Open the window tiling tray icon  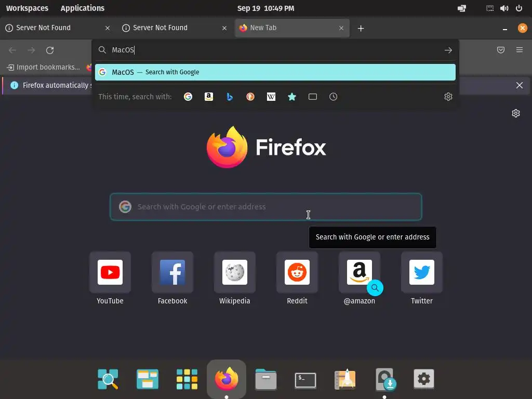462,8
